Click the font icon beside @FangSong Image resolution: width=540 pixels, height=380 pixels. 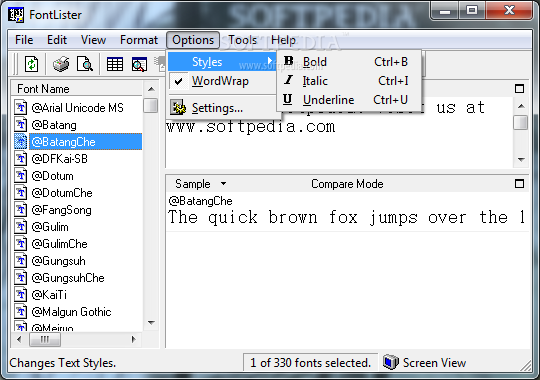coord(21,209)
